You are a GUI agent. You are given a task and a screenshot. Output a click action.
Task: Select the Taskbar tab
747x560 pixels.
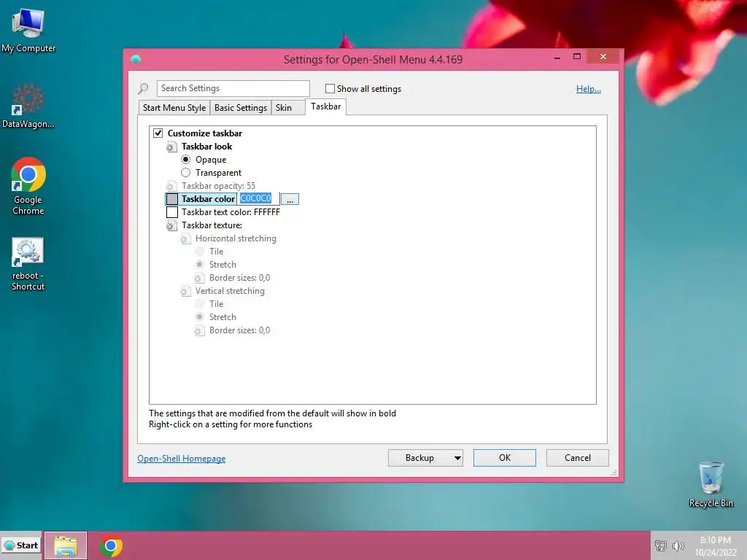tap(326, 106)
